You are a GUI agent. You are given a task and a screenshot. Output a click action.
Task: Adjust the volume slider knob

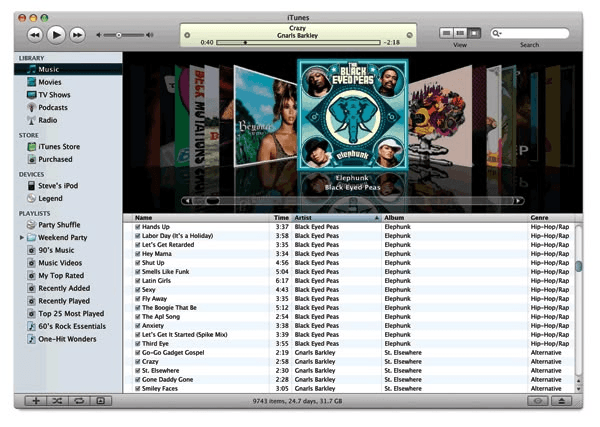tap(119, 35)
